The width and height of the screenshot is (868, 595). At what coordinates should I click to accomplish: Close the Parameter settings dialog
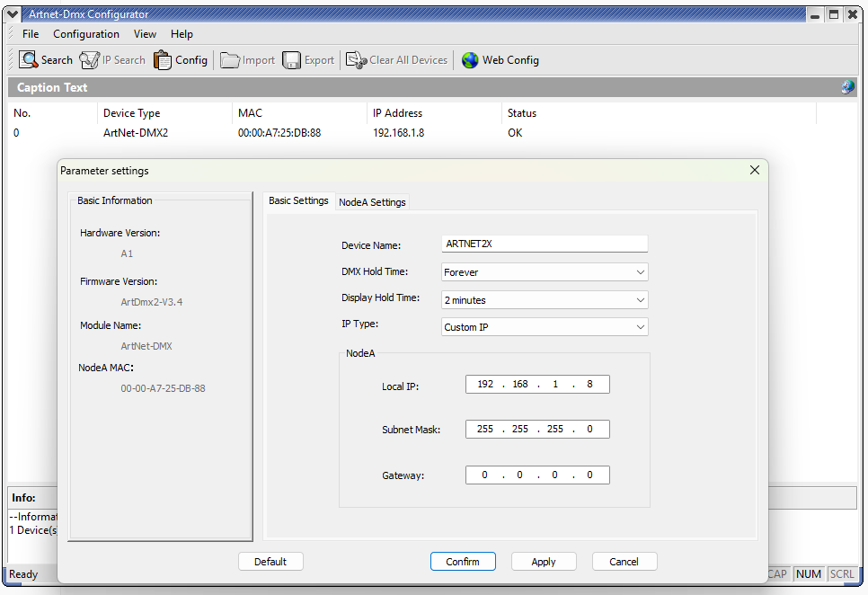(755, 170)
